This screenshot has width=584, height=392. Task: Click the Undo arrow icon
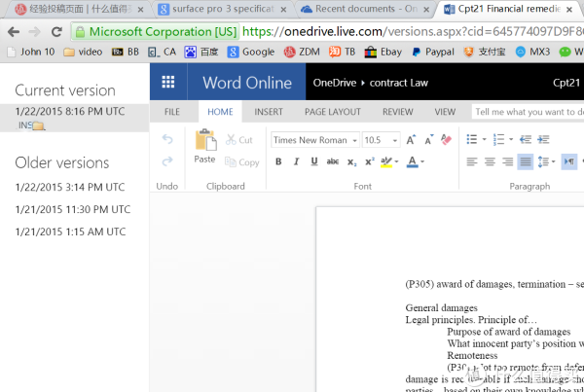tap(167, 139)
